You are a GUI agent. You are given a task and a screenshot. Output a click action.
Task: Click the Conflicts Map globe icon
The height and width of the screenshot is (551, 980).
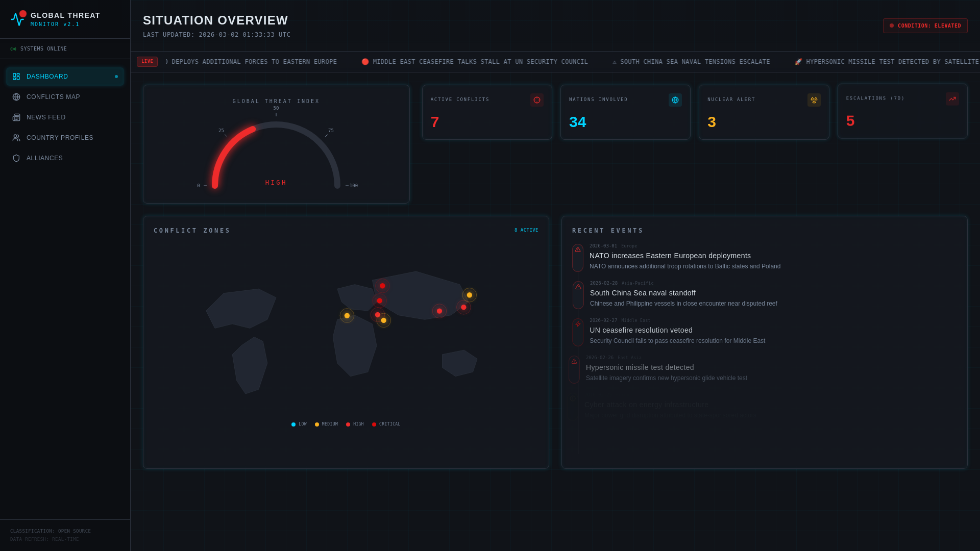pyautogui.click(x=16, y=97)
